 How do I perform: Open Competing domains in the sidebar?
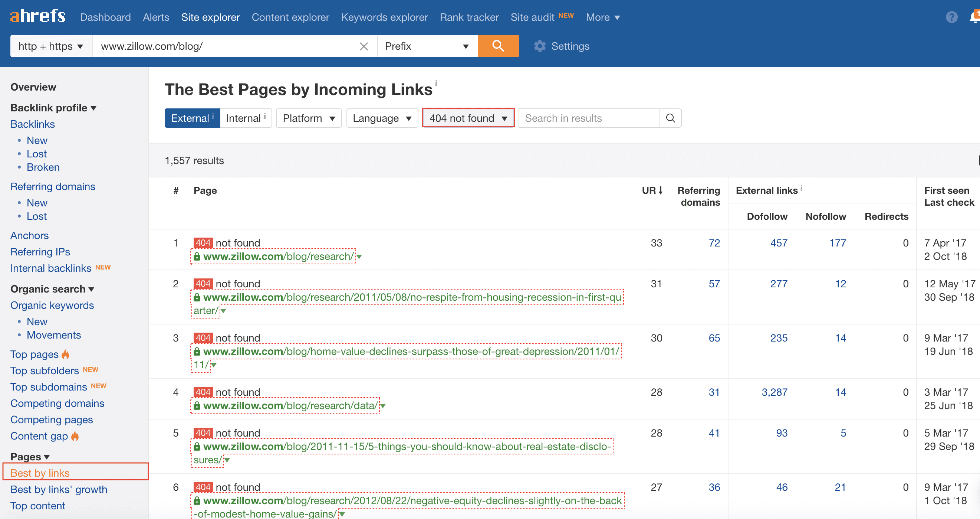57,404
